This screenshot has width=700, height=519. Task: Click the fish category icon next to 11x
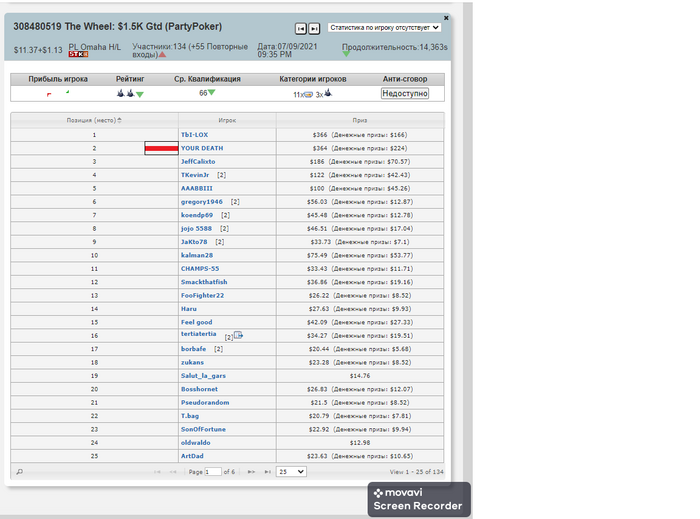pos(308,95)
